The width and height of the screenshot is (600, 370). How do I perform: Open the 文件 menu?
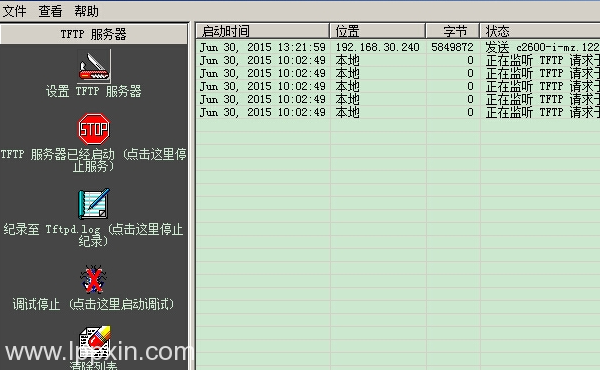tap(15, 11)
